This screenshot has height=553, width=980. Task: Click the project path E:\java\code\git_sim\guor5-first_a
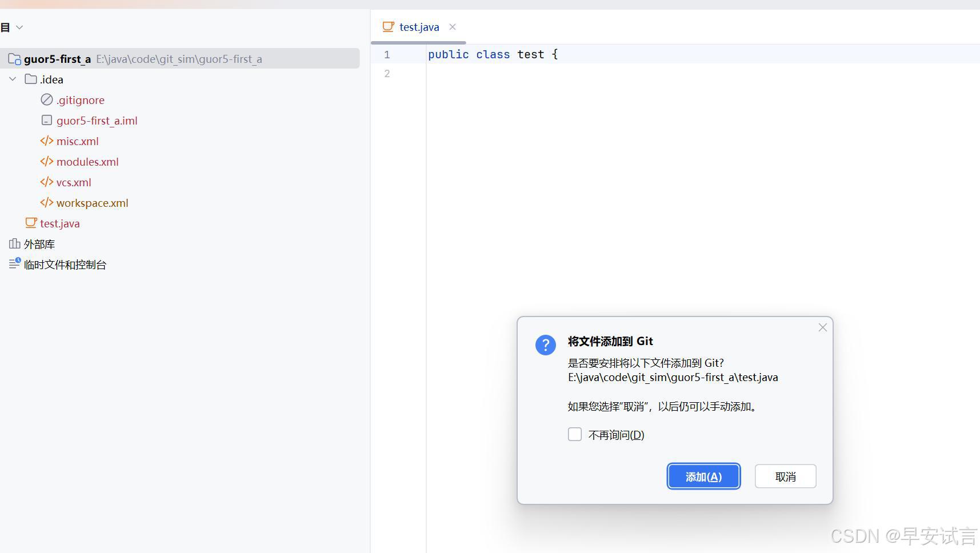click(x=179, y=59)
